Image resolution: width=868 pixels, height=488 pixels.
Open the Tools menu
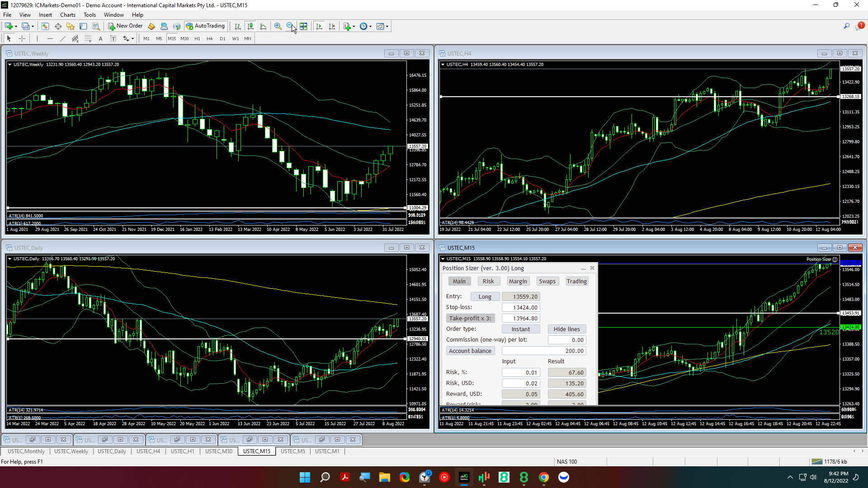pyautogui.click(x=90, y=15)
